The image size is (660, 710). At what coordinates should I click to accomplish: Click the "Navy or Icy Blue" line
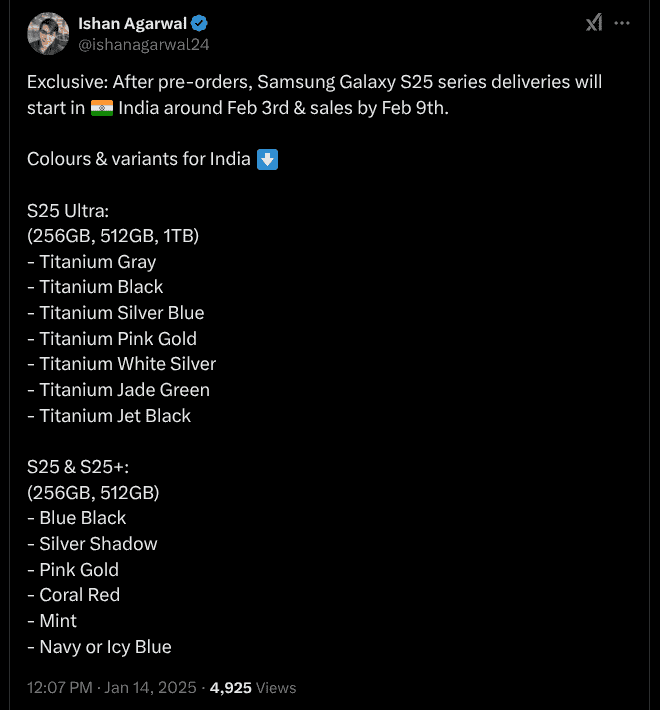point(100,647)
